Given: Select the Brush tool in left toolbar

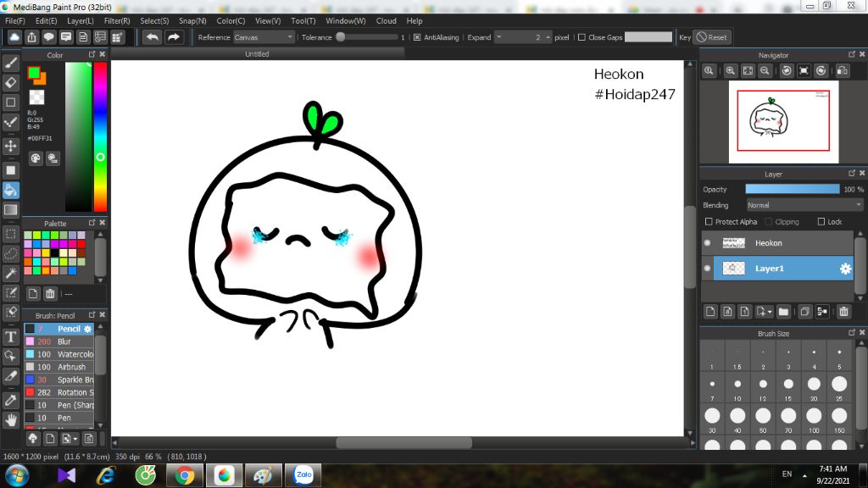Looking at the screenshot, I should pyautogui.click(x=10, y=63).
